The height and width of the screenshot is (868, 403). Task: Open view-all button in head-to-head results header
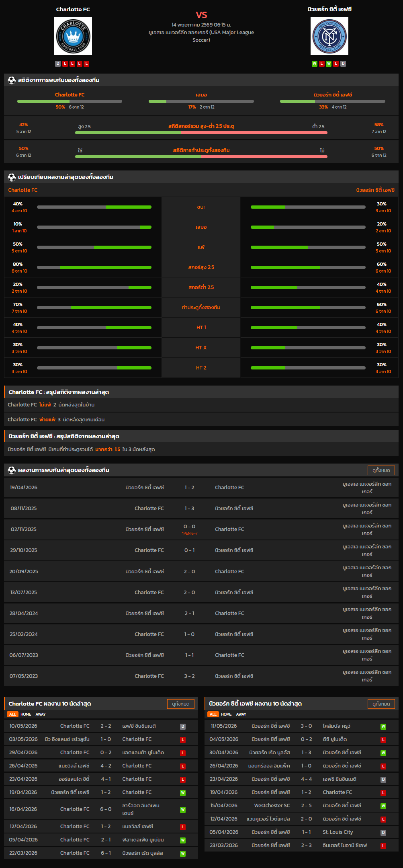[x=381, y=470]
